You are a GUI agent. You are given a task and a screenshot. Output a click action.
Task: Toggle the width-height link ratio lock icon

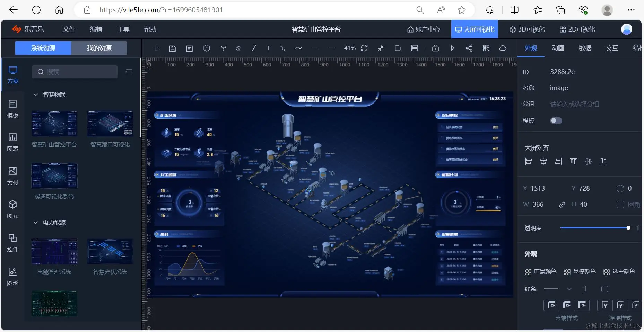pos(562,205)
